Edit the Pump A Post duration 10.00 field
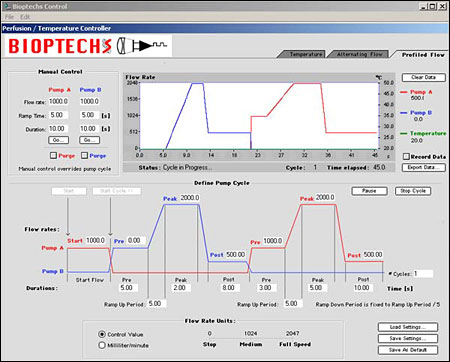Image resolution: width=450 pixels, height=362 pixels. [x=364, y=287]
